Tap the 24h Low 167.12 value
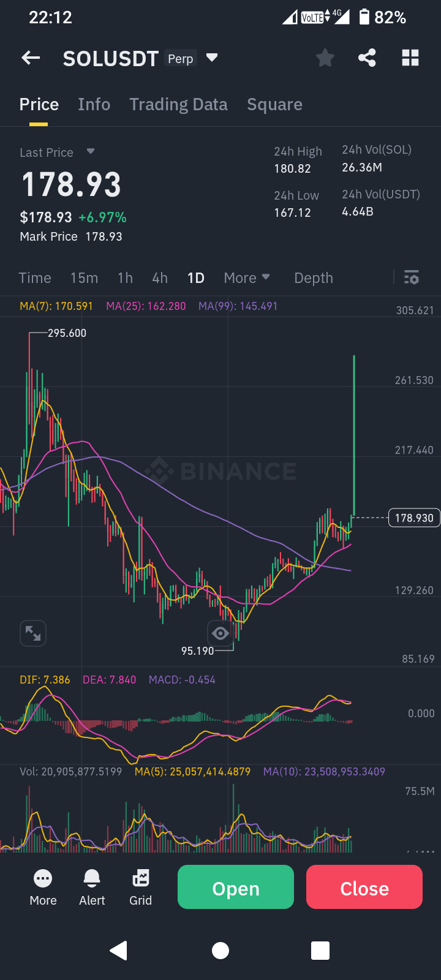The height and width of the screenshot is (980, 441). [x=292, y=213]
